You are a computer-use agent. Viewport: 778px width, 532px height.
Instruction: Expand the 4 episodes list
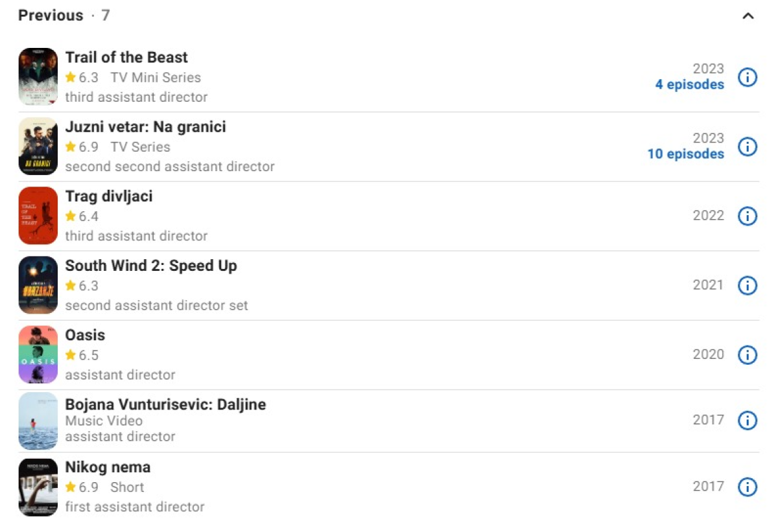coord(689,85)
